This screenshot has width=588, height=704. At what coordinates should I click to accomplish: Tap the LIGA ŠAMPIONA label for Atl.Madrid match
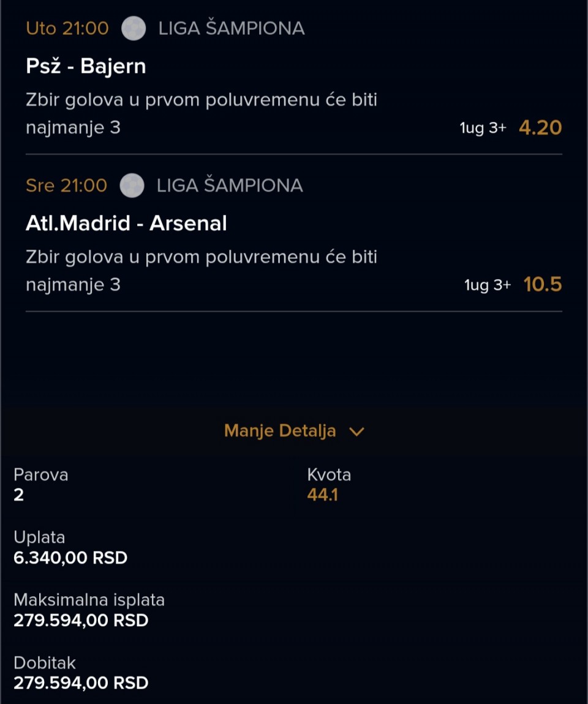coord(230,185)
